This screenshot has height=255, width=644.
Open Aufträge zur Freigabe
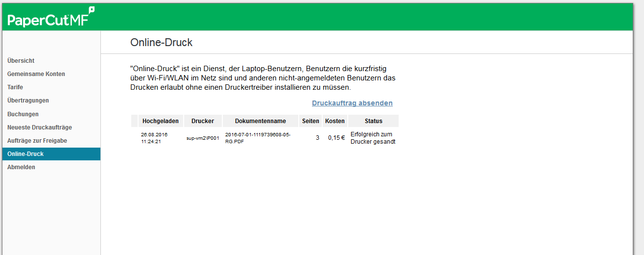point(37,141)
